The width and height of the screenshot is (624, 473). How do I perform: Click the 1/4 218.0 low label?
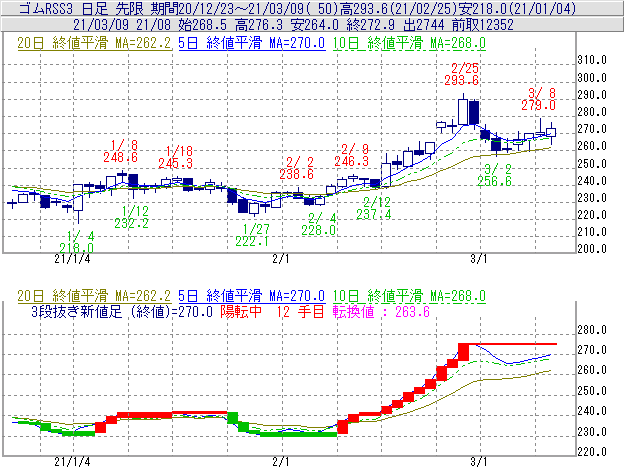[x=76, y=242]
